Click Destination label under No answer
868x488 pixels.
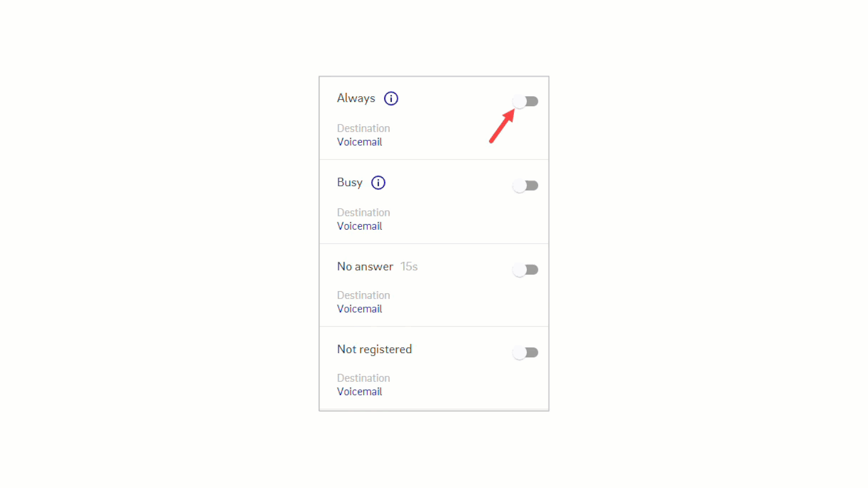tap(363, 295)
